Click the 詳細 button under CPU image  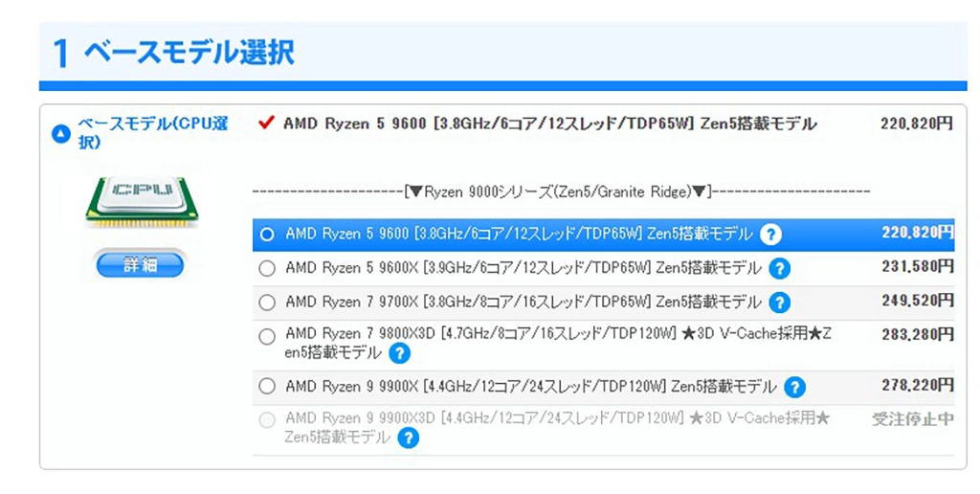(x=140, y=265)
